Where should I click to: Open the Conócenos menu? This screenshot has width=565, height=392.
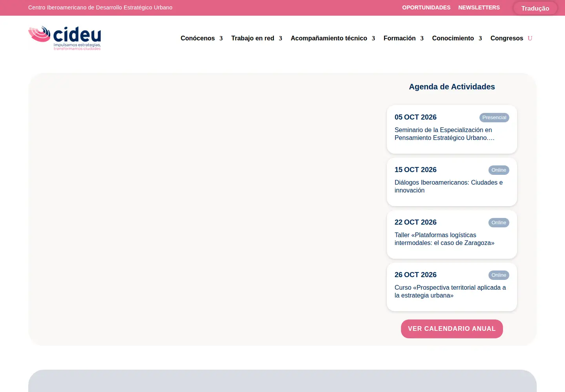(198, 38)
